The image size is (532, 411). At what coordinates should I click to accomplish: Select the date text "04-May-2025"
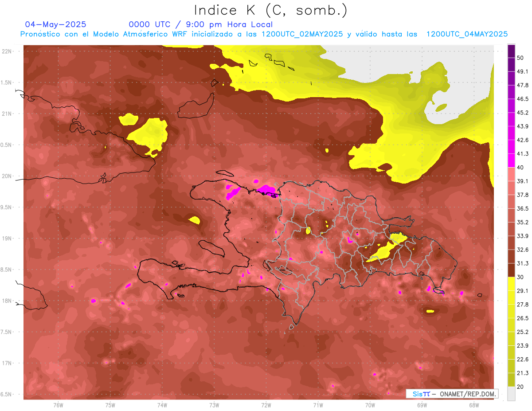(x=55, y=24)
